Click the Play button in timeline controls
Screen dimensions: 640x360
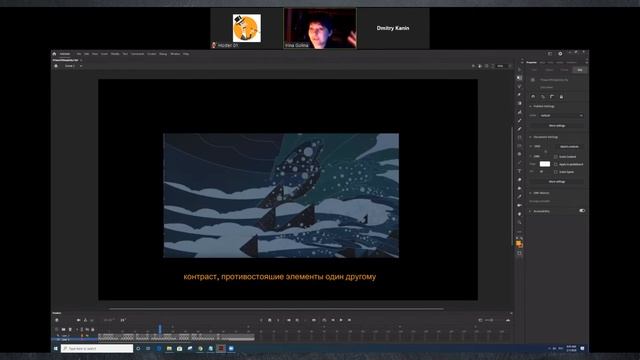point(341,320)
